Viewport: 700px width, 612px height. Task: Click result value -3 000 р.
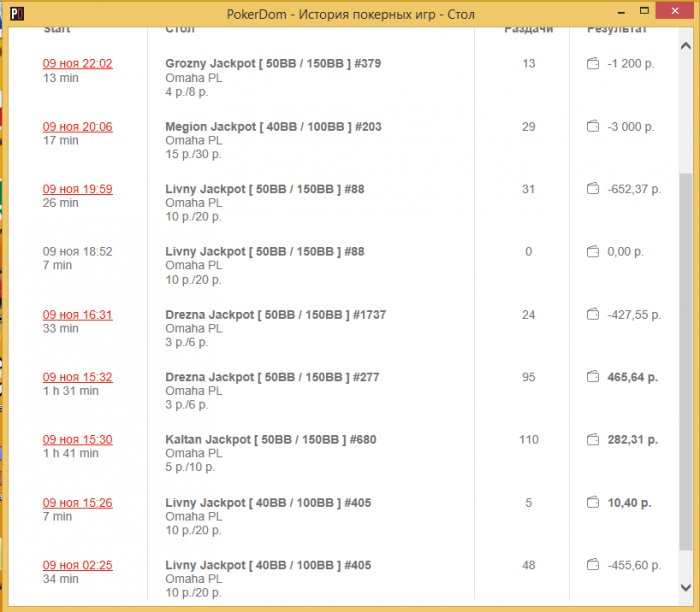631,127
